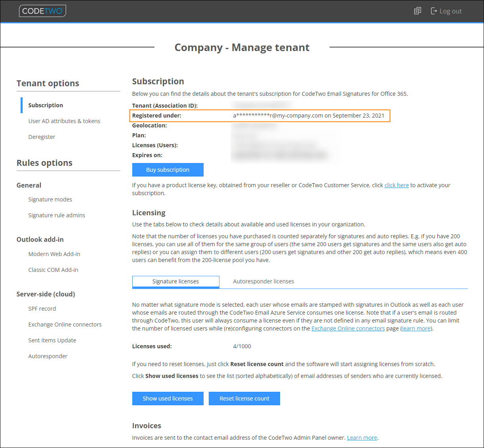Open Signature modes settings
Screen dimensions: 484x448
click(x=50, y=199)
